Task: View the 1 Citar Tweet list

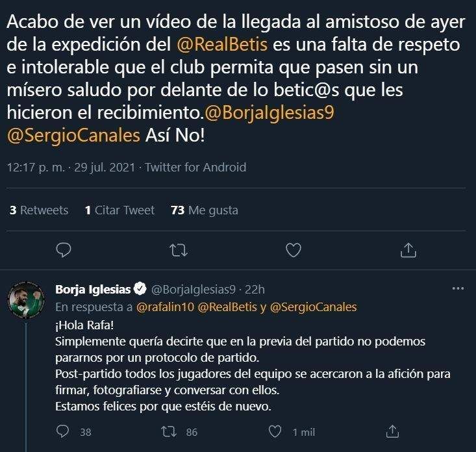Action: pos(120,210)
